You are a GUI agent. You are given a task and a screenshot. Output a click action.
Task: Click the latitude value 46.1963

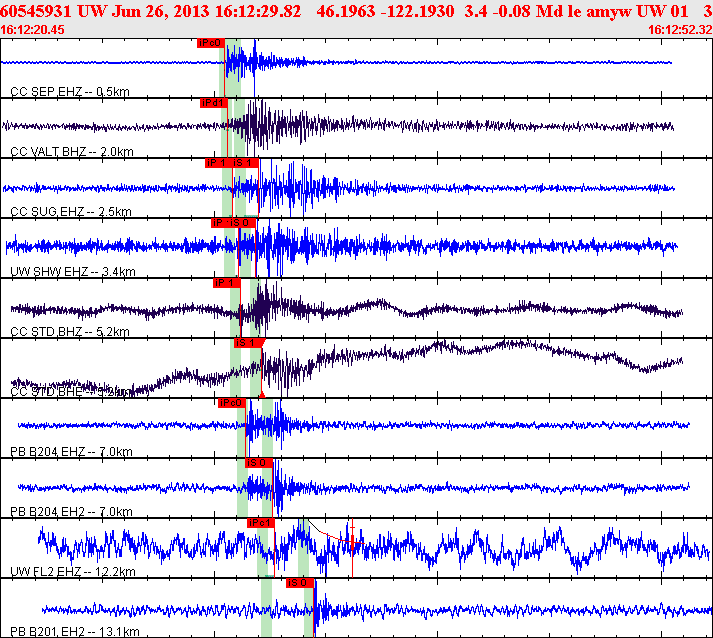346,11
